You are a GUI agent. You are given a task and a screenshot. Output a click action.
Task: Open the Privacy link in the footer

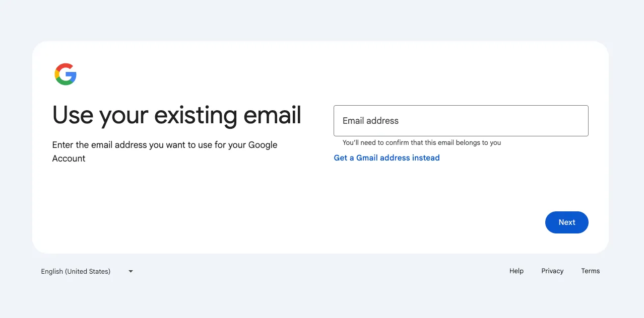coord(552,271)
